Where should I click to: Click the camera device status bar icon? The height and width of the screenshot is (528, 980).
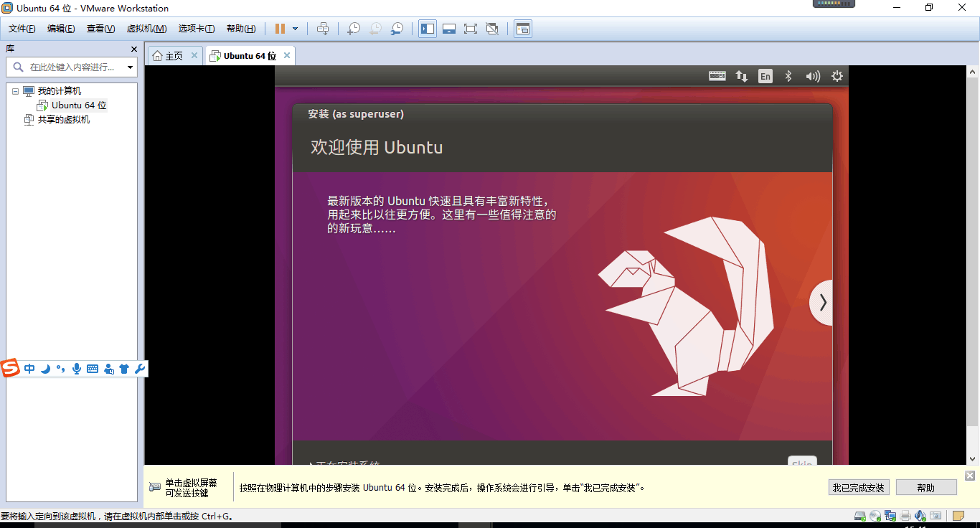pos(935,516)
